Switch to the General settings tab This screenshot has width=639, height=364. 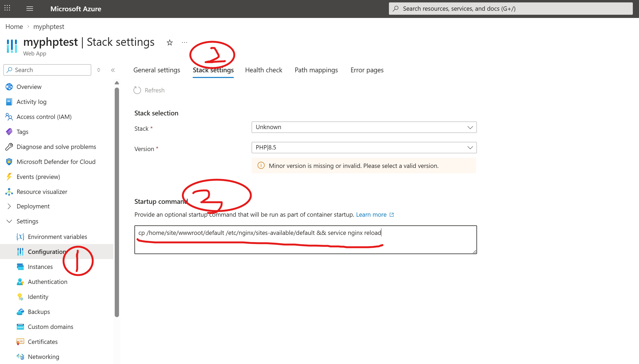pyautogui.click(x=157, y=70)
